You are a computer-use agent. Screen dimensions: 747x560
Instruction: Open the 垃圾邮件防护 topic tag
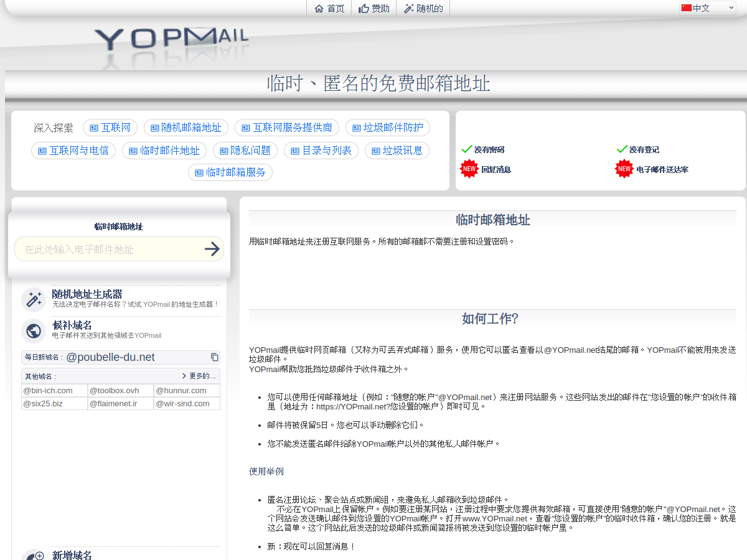pos(388,128)
